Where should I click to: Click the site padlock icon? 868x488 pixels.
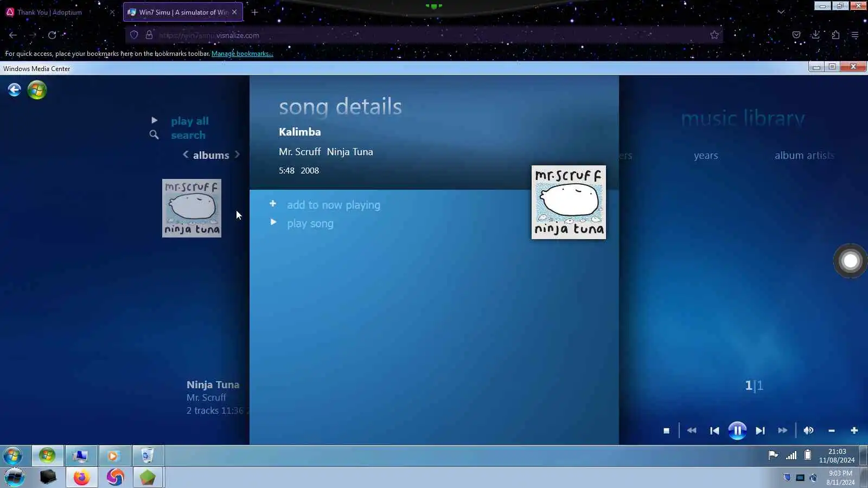[x=149, y=35]
